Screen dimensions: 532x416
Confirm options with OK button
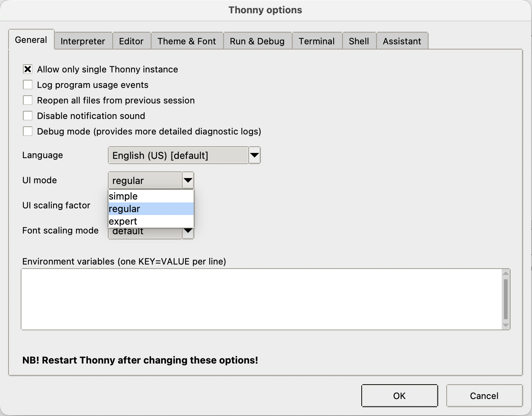click(399, 396)
